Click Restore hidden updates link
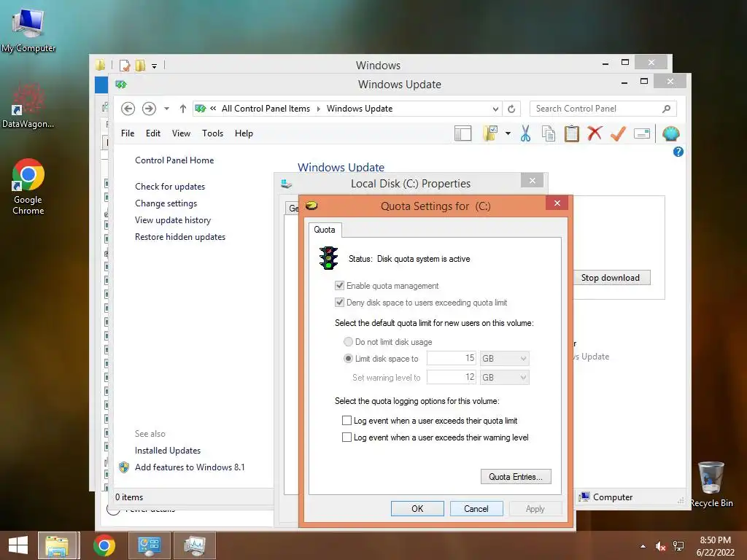The width and height of the screenshot is (747, 560). [180, 237]
